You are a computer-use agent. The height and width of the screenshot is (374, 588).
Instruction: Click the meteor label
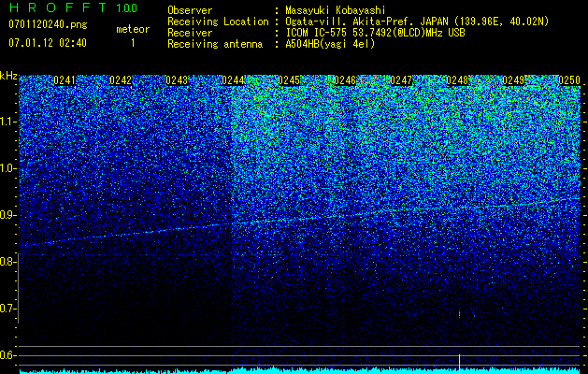[133, 29]
